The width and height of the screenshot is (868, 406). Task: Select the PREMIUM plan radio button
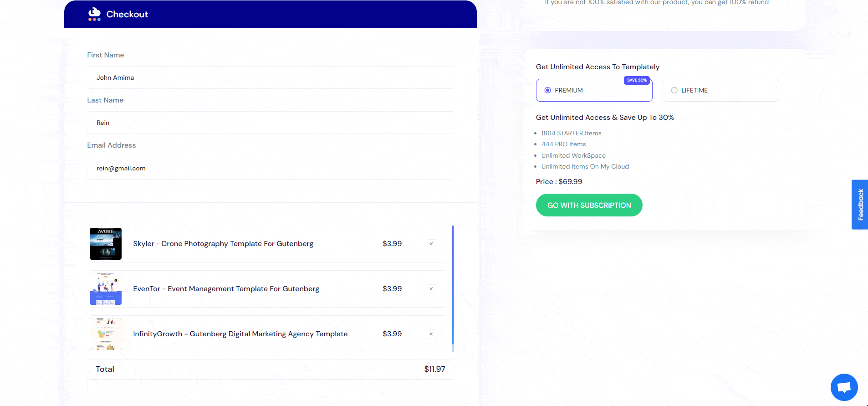(x=548, y=90)
